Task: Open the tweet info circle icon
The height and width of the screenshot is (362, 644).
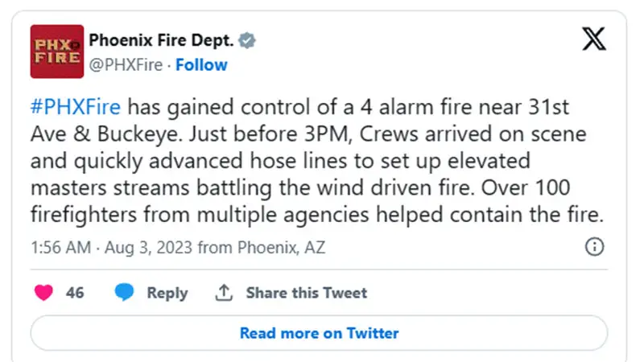Action: point(594,247)
